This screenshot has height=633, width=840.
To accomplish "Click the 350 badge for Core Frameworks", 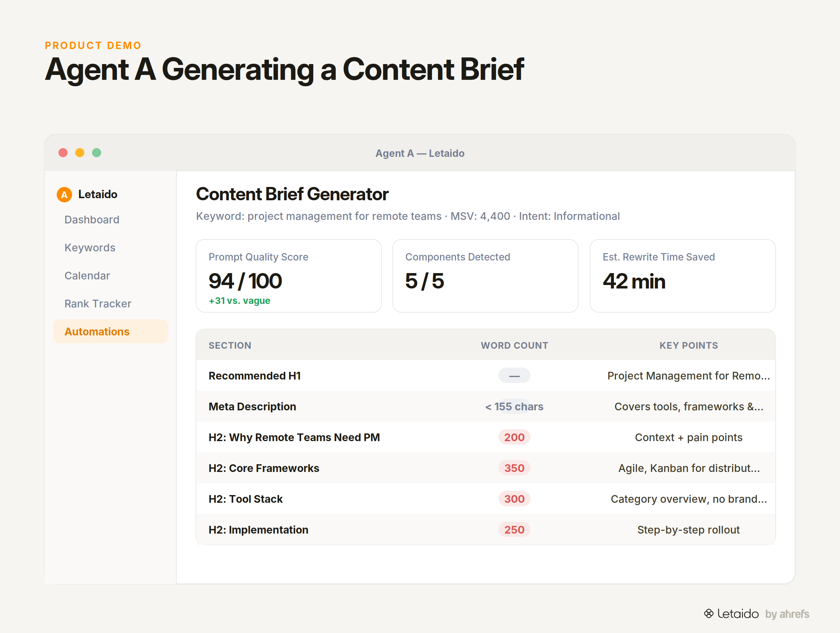I will 514,468.
